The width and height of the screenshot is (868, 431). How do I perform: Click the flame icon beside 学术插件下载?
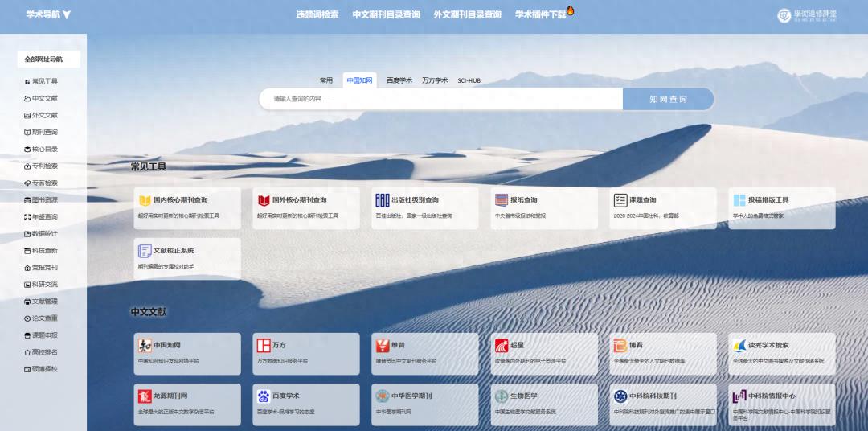pos(570,10)
